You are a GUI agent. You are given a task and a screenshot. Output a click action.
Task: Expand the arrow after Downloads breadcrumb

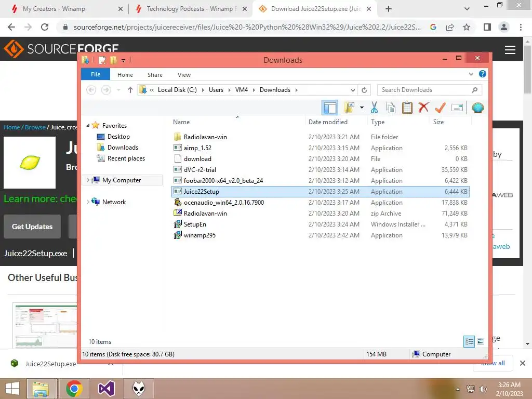tap(297, 90)
